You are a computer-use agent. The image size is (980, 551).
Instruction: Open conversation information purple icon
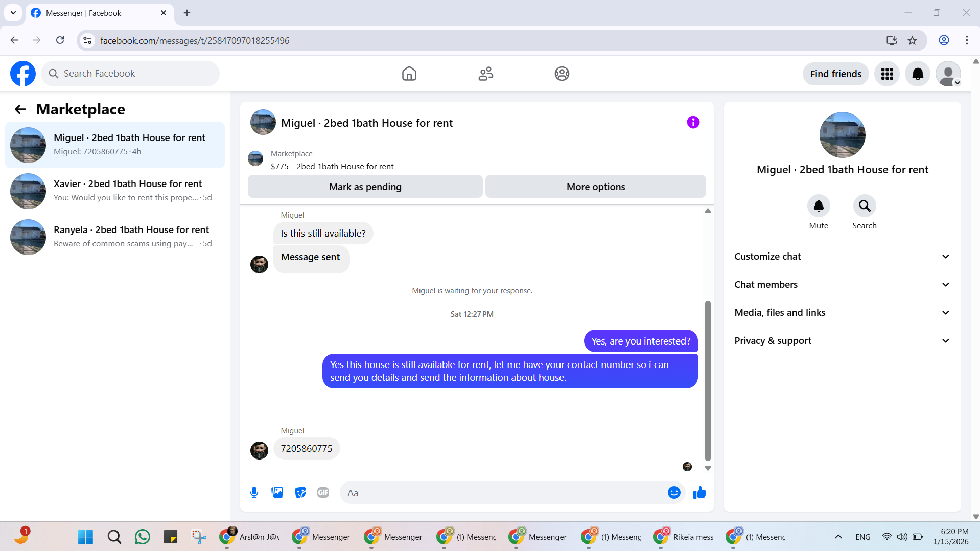click(x=693, y=122)
